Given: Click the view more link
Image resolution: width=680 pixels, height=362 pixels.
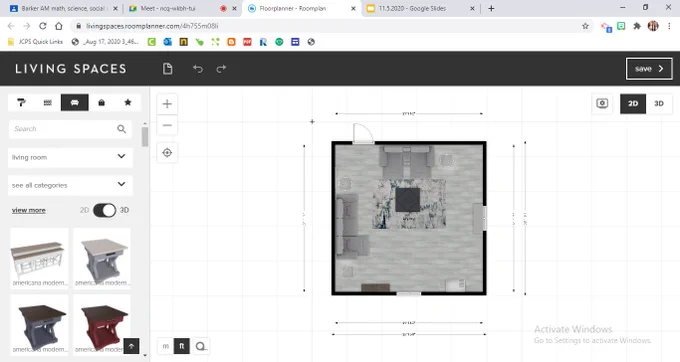Looking at the screenshot, I should (x=29, y=210).
